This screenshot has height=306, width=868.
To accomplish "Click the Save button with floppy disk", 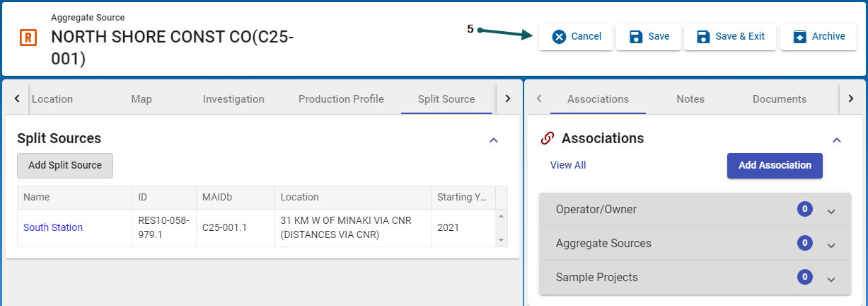I will pos(649,37).
